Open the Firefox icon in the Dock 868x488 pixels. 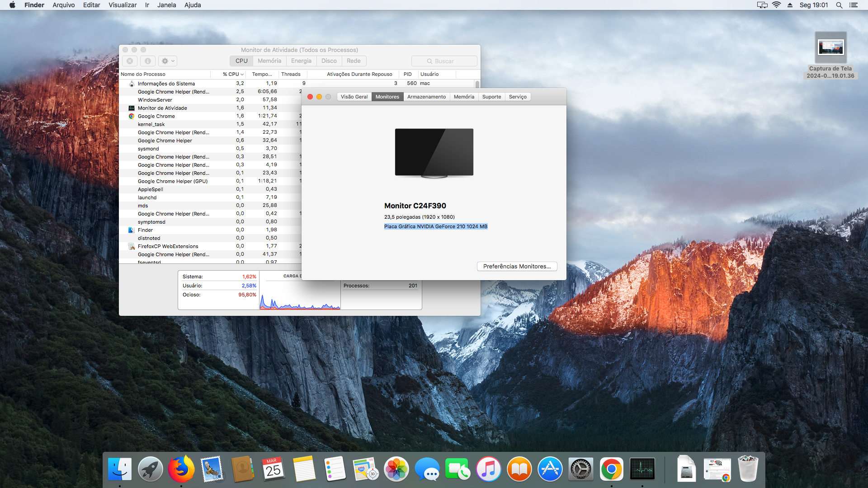pyautogui.click(x=181, y=469)
